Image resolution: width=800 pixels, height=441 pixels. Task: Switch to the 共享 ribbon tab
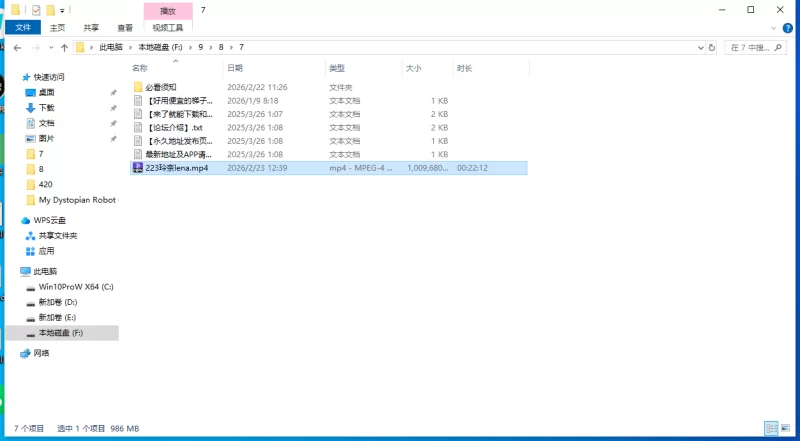[91, 28]
